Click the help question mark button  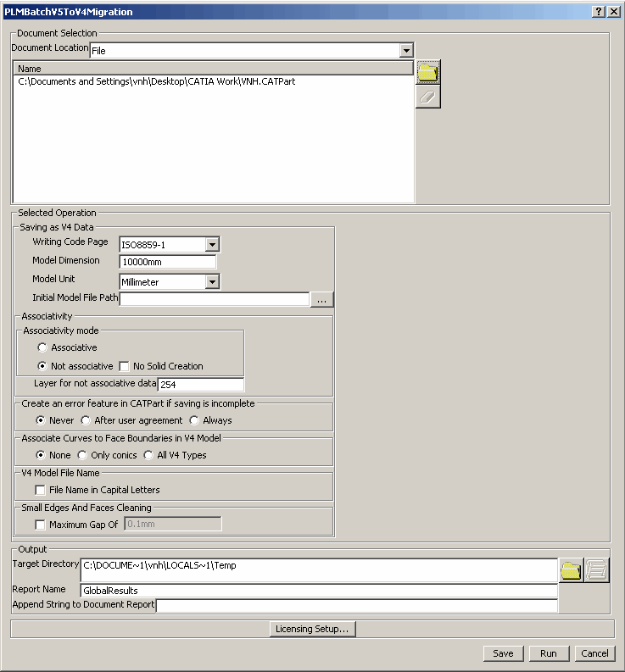597,12
